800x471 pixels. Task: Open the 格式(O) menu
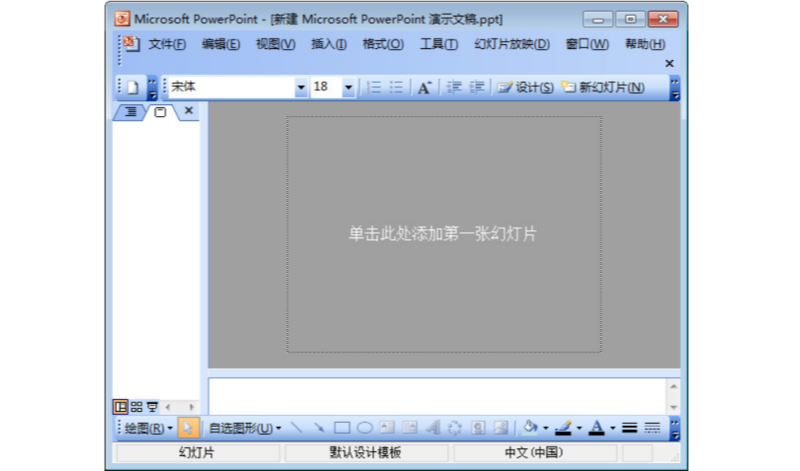pyautogui.click(x=383, y=44)
